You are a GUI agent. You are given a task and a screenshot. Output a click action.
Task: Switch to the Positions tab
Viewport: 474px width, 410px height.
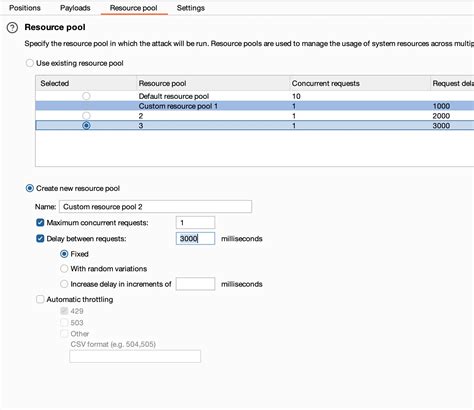tap(25, 8)
